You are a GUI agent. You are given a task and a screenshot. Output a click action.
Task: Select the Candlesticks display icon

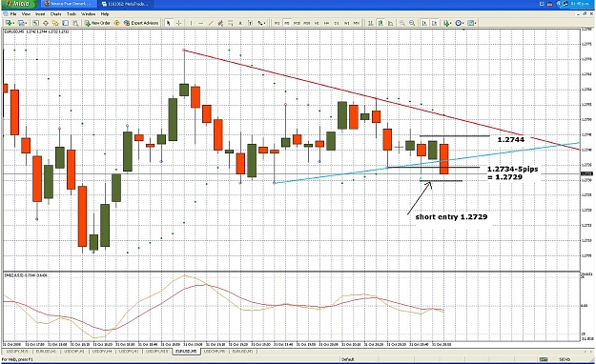380,23
